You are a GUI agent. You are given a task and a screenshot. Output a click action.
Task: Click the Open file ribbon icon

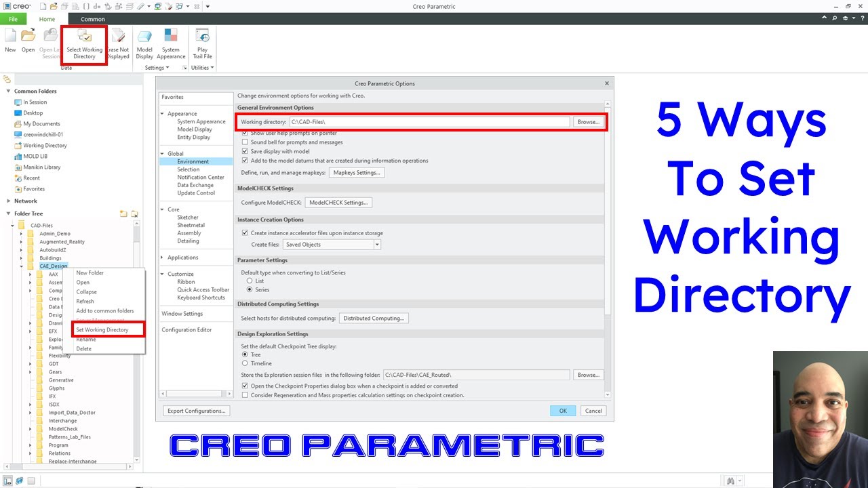point(28,41)
